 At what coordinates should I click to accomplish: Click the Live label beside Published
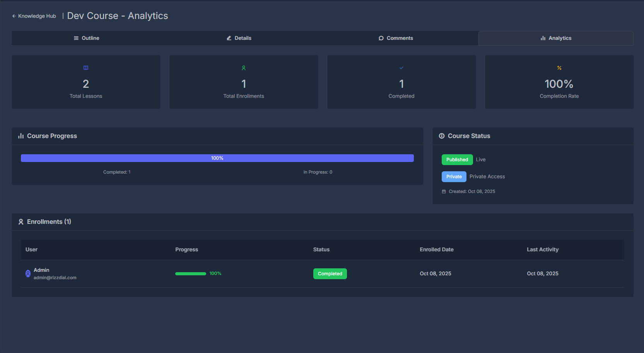(x=481, y=160)
